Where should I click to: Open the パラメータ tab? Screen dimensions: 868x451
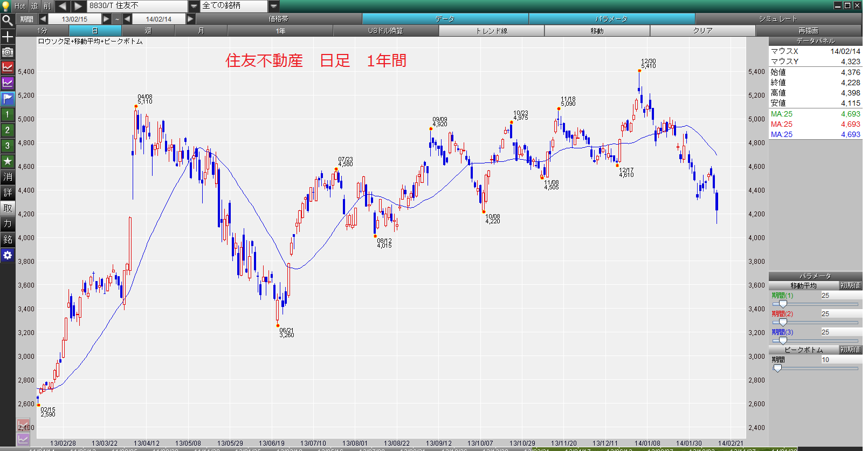pyautogui.click(x=612, y=19)
